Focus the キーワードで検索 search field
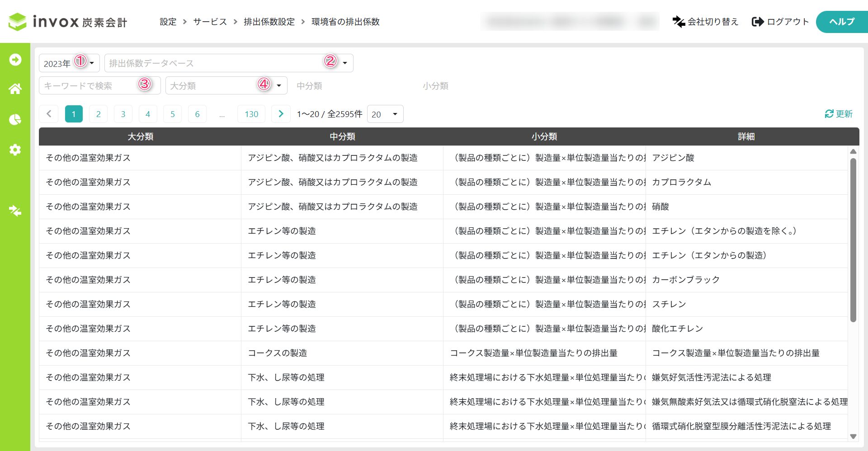Screen dimensions: 868x451 (x=100, y=85)
